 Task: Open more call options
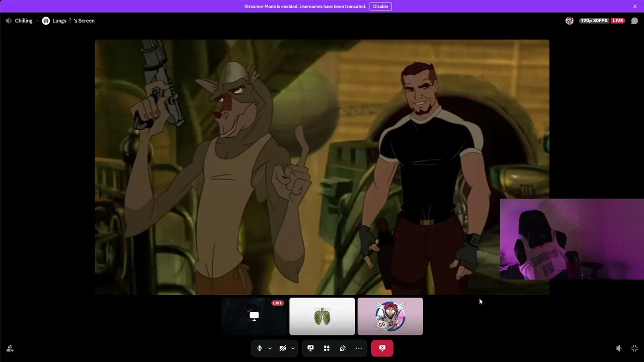coord(359,348)
